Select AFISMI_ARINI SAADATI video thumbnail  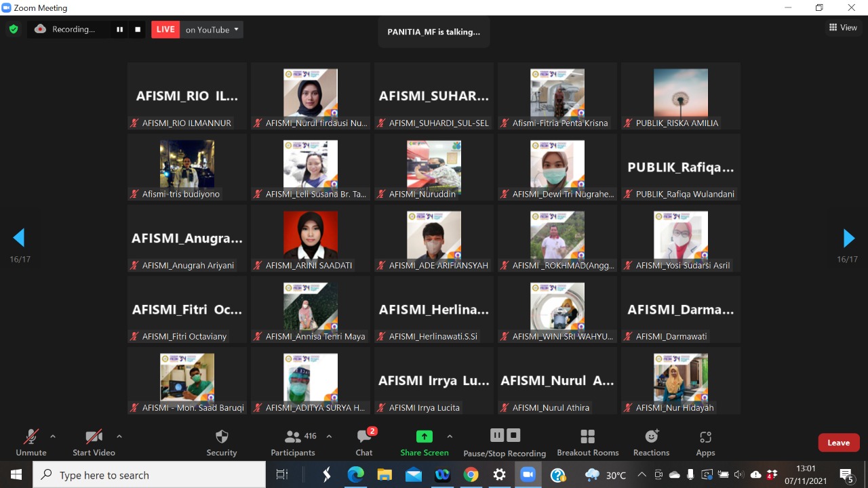[311, 239]
